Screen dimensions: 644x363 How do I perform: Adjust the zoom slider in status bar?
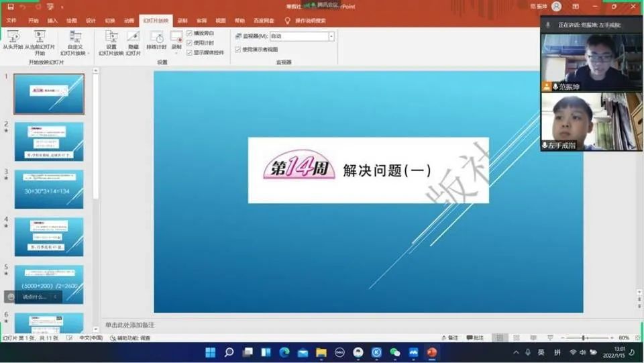[x=584, y=338]
